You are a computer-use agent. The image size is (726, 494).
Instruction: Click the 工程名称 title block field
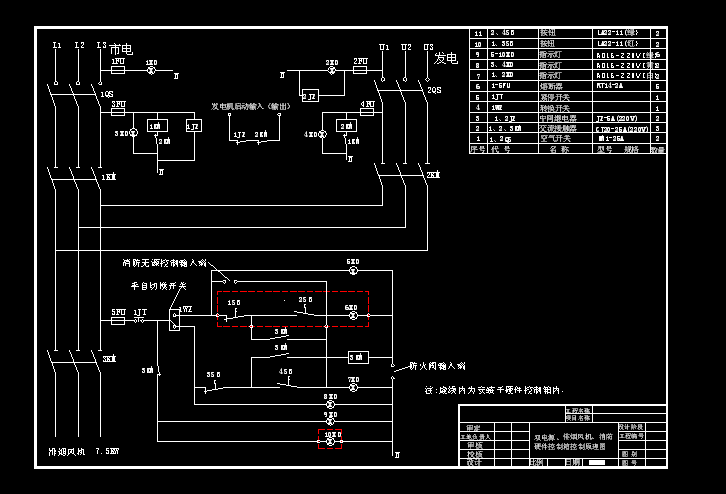(x=578, y=411)
